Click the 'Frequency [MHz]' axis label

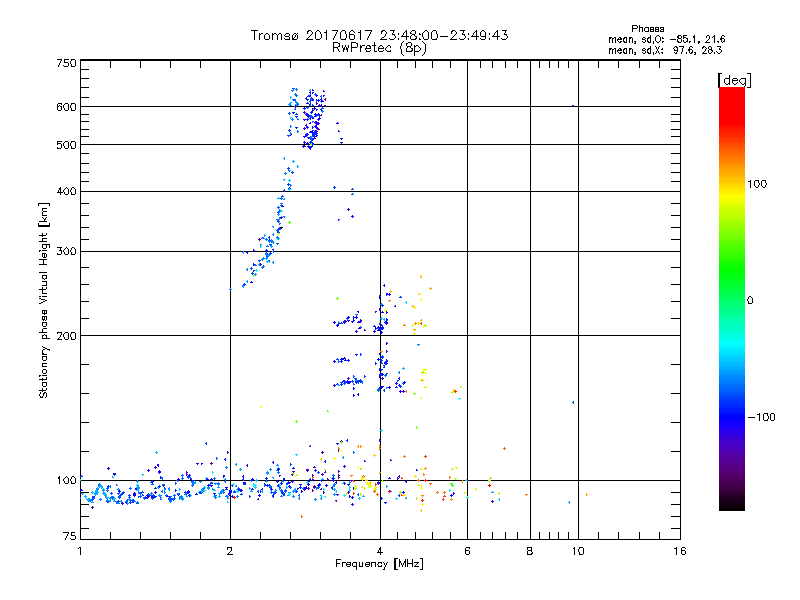click(x=379, y=564)
